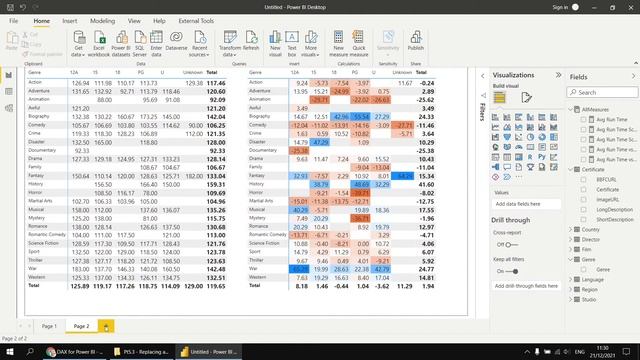
Task: Open the File menu
Action: [x=13, y=21]
